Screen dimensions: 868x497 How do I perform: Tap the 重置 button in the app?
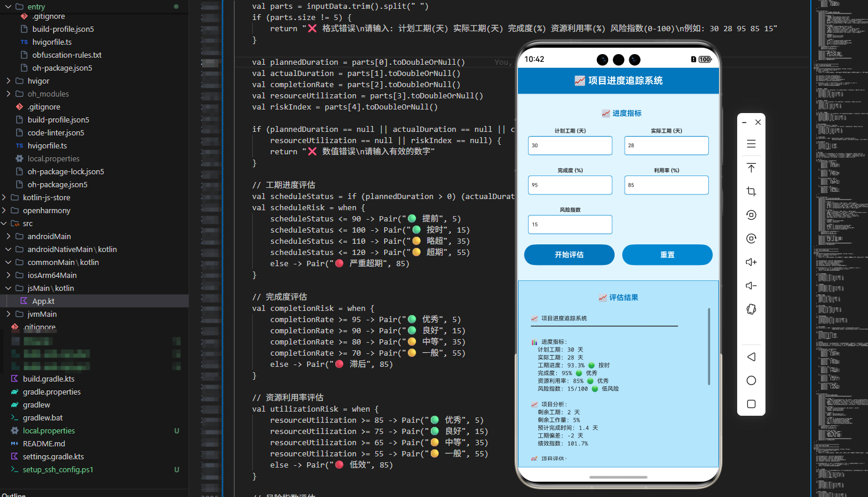click(x=667, y=255)
